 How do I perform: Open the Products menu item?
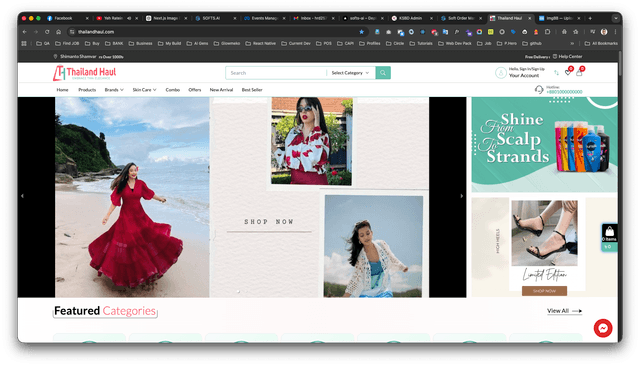tap(87, 90)
